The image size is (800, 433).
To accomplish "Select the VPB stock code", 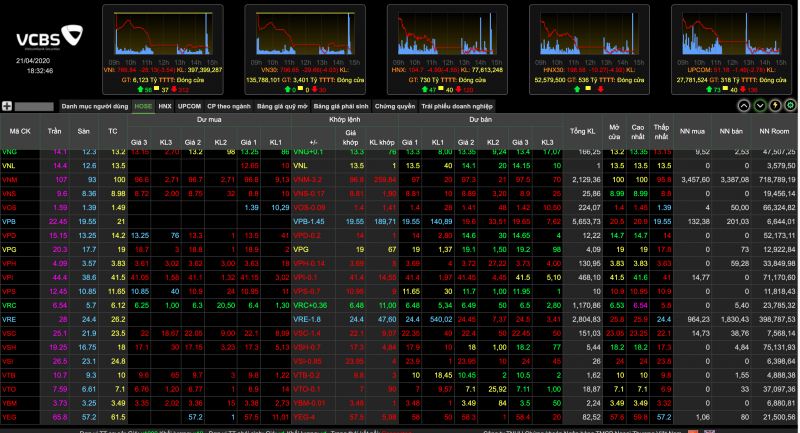I will pos(9,221).
